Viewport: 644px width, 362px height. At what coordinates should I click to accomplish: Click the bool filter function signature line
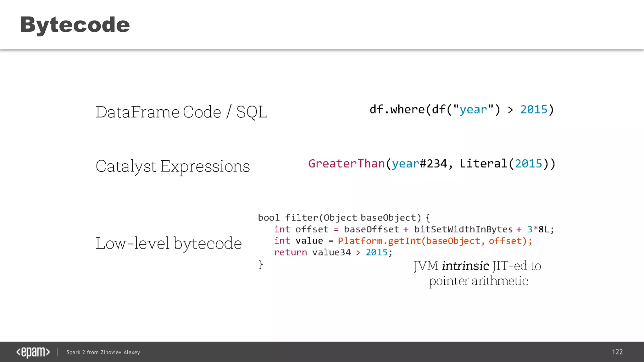[344, 217]
